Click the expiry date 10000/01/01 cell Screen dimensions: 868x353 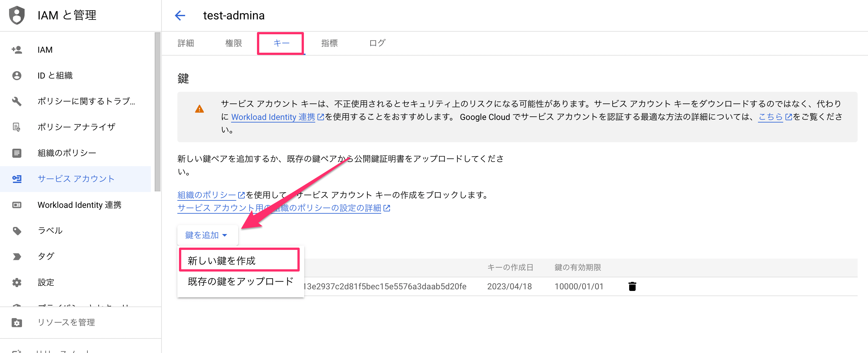579,286
